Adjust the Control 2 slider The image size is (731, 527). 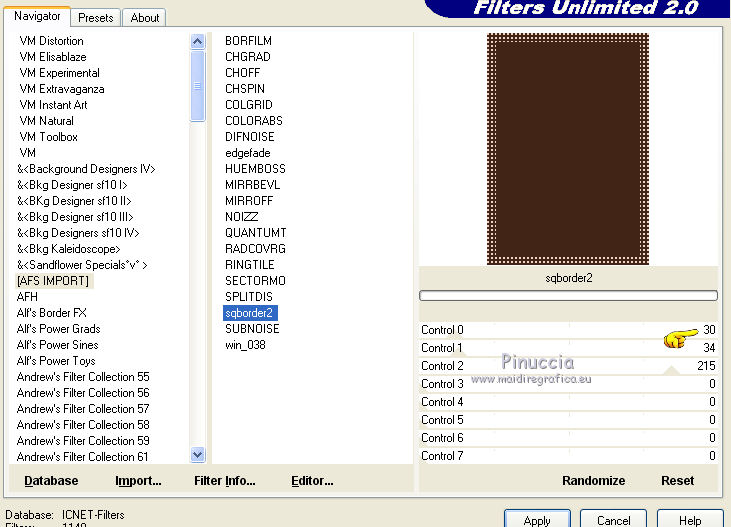click(x=568, y=366)
